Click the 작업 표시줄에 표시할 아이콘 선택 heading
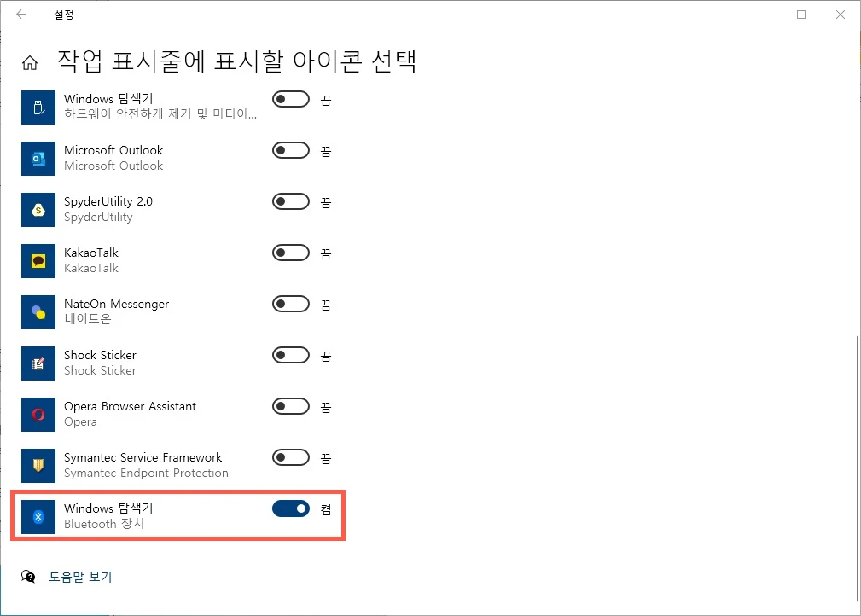 click(236, 61)
